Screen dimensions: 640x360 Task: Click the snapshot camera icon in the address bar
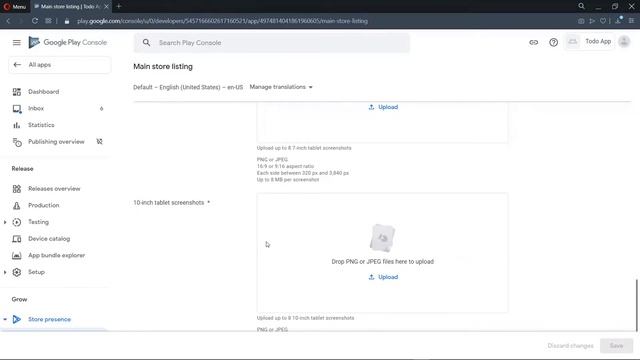pos(581,21)
